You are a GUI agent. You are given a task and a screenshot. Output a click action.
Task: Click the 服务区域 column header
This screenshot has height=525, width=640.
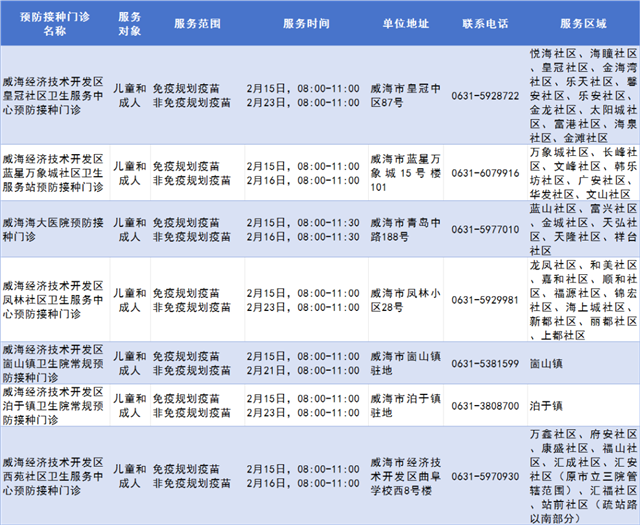point(582,23)
